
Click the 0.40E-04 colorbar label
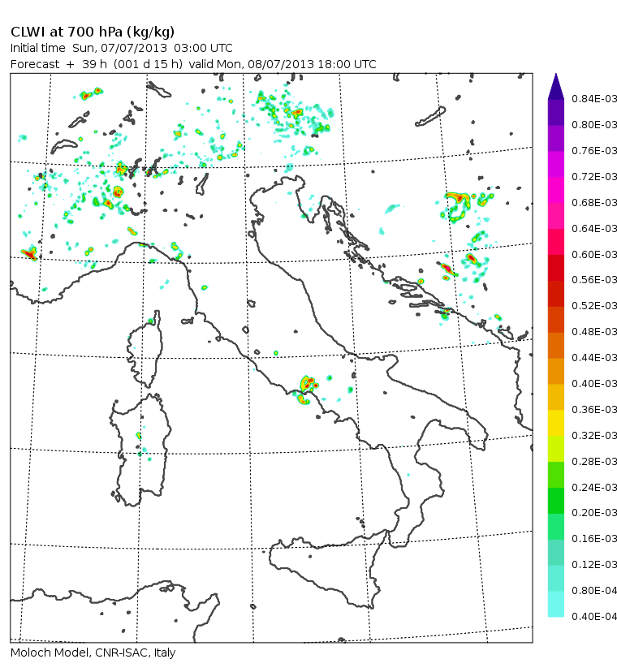594,616
